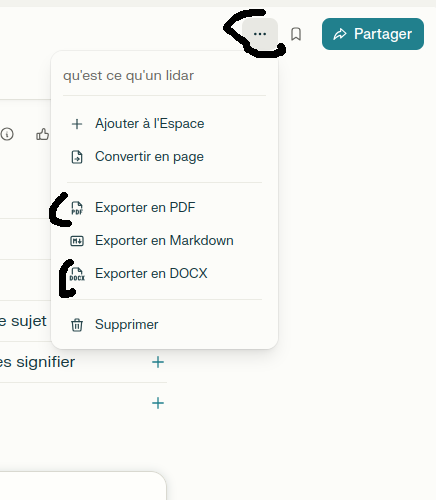Click the Markdown icon in export list

[x=77, y=241]
